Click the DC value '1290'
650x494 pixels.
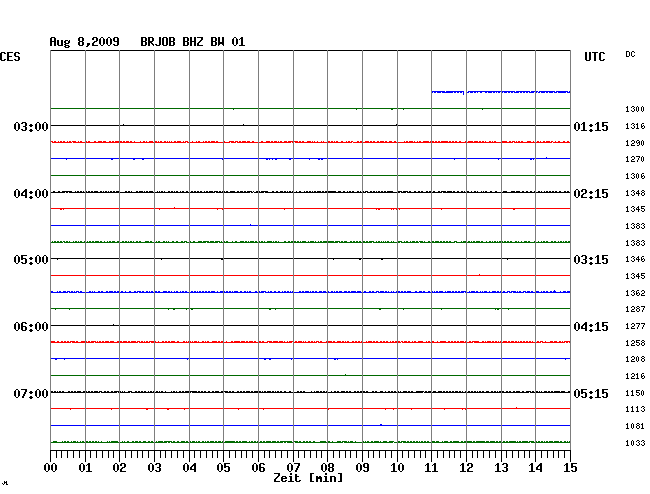pyautogui.click(x=635, y=143)
